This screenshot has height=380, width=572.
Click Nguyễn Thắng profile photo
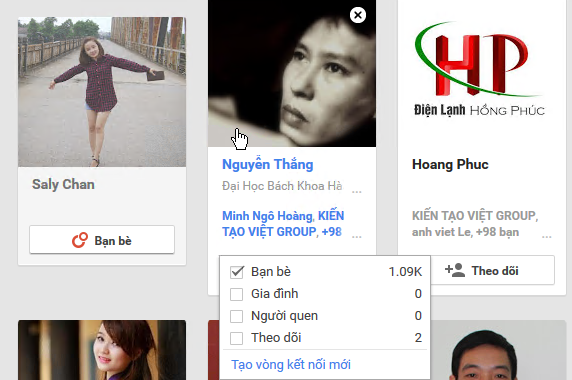tap(292, 73)
